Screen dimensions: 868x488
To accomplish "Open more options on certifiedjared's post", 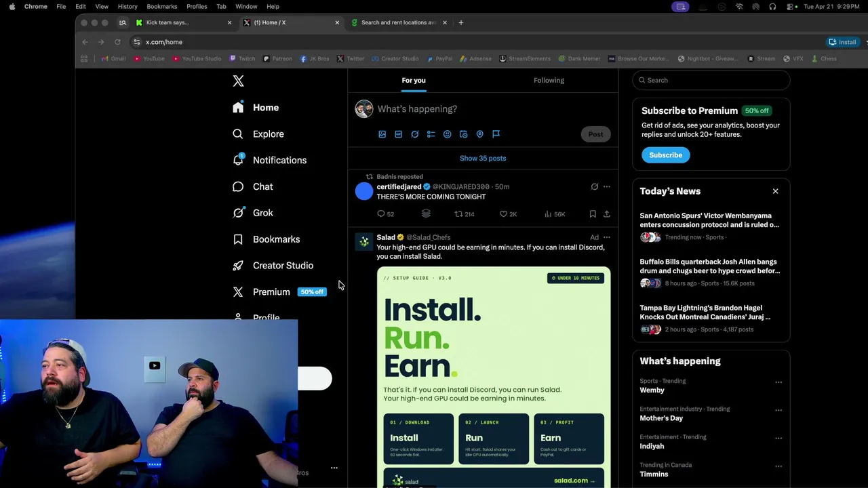I will (607, 186).
